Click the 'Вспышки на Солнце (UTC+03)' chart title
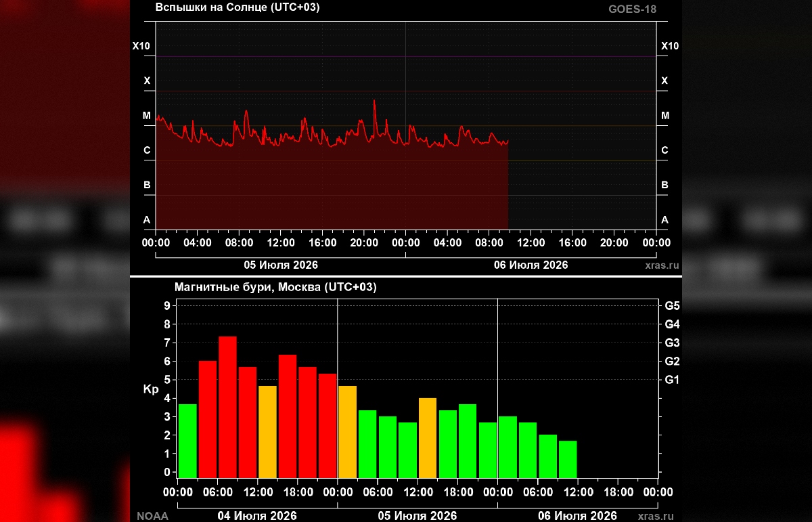The width and height of the screenshot is (812, 522). pyautogui.click(x=238, y=8)
